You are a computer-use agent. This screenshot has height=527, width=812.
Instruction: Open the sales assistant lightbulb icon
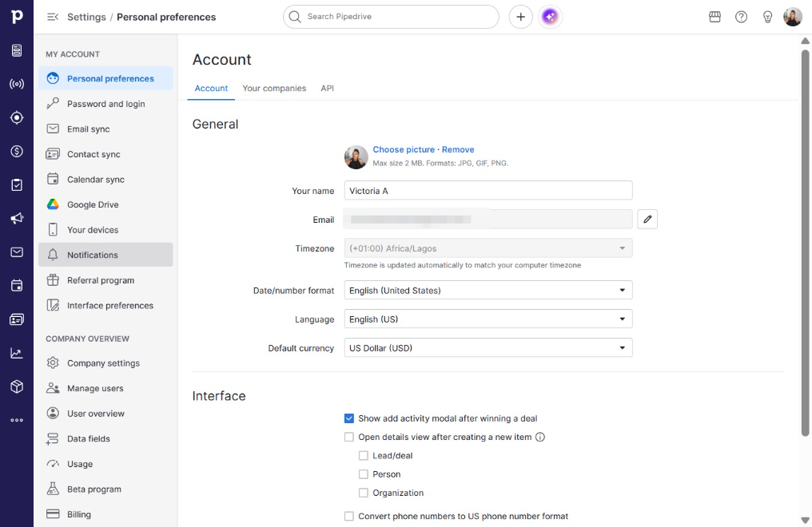(767, 17)
